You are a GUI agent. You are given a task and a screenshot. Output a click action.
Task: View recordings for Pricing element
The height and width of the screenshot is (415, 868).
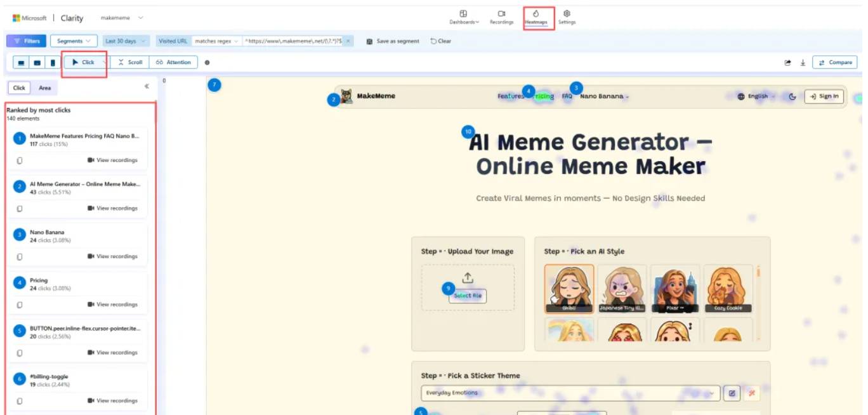coord(112,305)
